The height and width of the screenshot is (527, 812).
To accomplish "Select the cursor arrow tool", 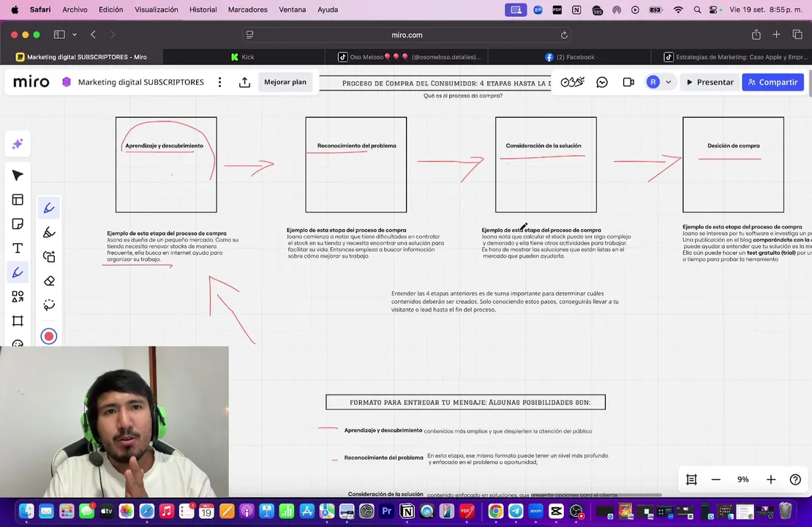I will pyautogui.click(x=18, y=175).
